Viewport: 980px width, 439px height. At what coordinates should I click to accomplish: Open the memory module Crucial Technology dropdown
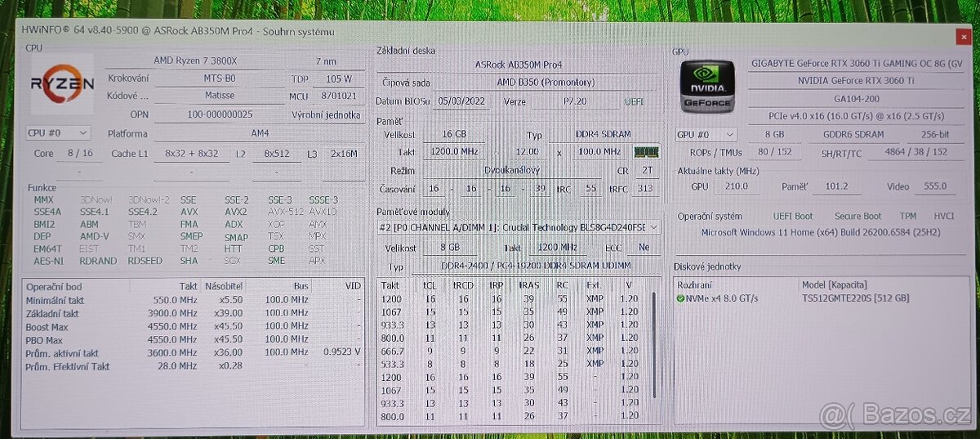519,228
